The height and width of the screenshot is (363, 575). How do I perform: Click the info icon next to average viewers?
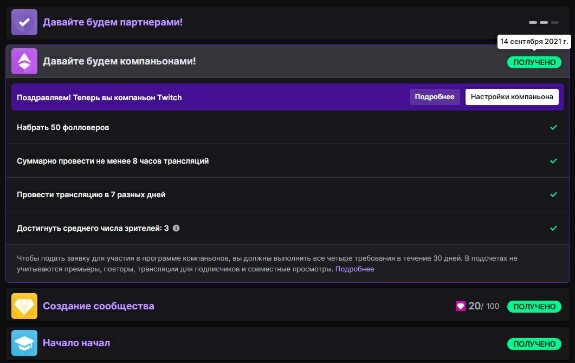tap(176, 228)
